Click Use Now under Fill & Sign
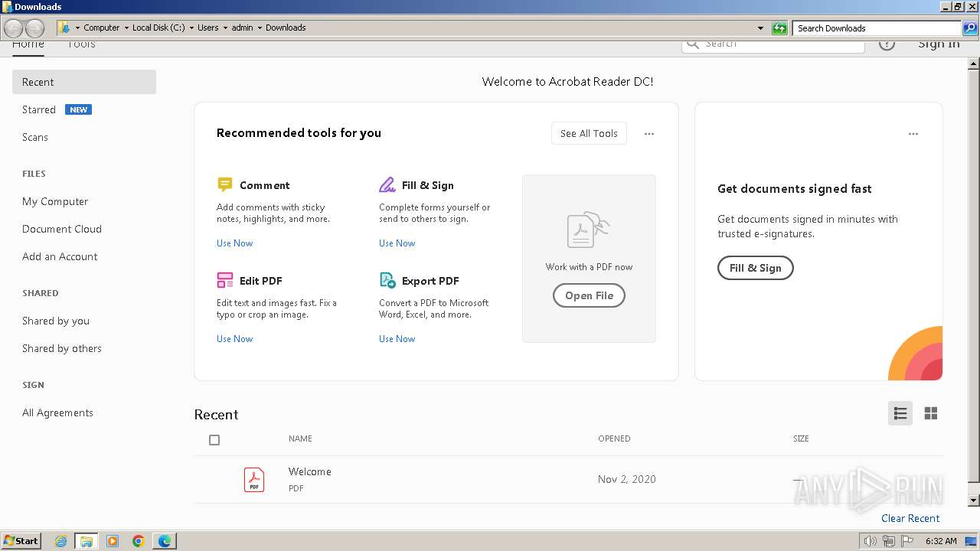 pyautogui.click(x=397, y=243)
